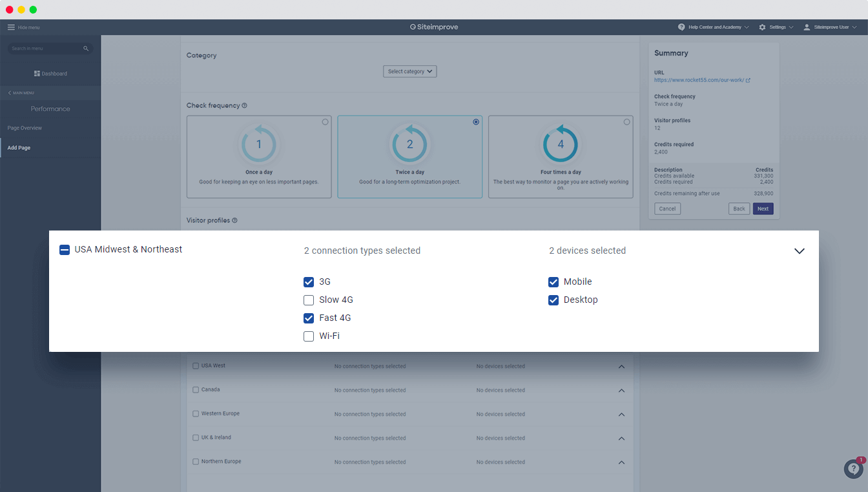Click the Next button in Summary
The height and width of the screenshot is (492, 868).
point(763,209)
